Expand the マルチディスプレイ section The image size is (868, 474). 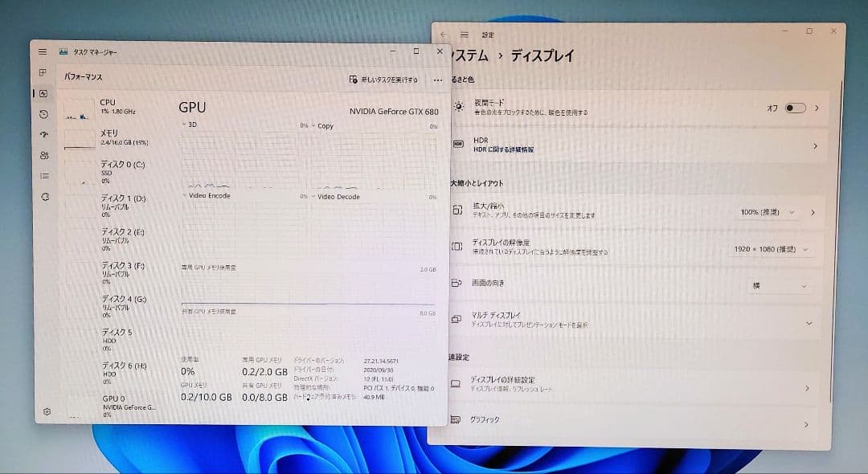point(809,323)
